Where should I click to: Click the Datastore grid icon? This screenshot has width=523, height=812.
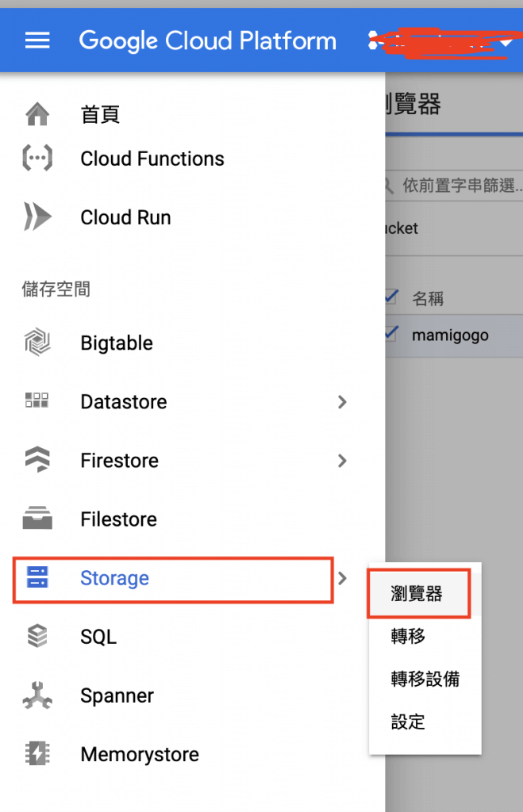37,401
